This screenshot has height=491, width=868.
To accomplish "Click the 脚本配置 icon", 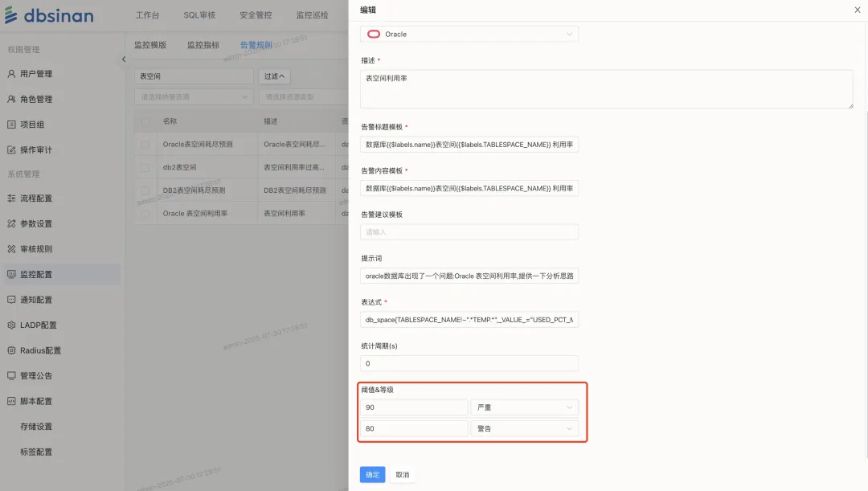I will pyautogui.click(x=11, y=401).
